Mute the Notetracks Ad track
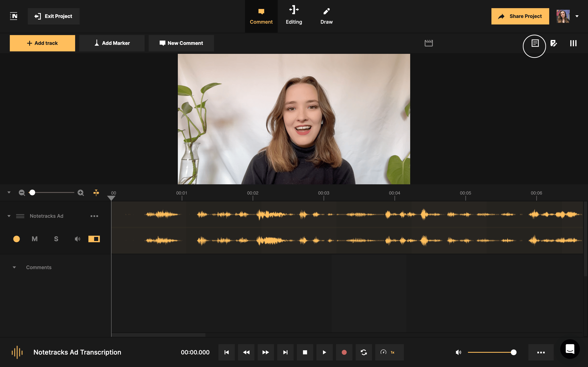This screenshot has width=588, height=367. (x=35, y=239)
